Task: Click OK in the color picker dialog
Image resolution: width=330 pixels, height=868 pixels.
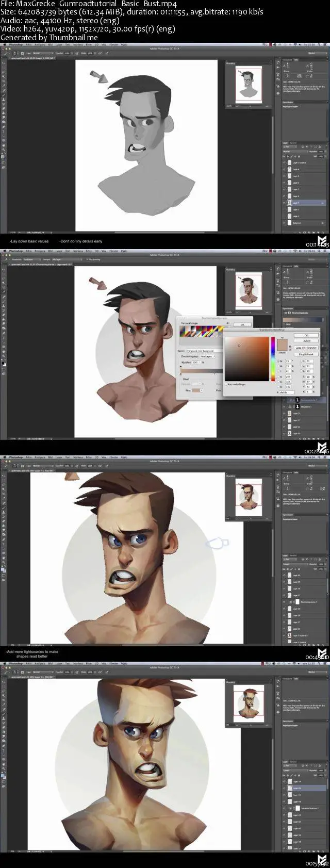Action: tap(306, 335)
